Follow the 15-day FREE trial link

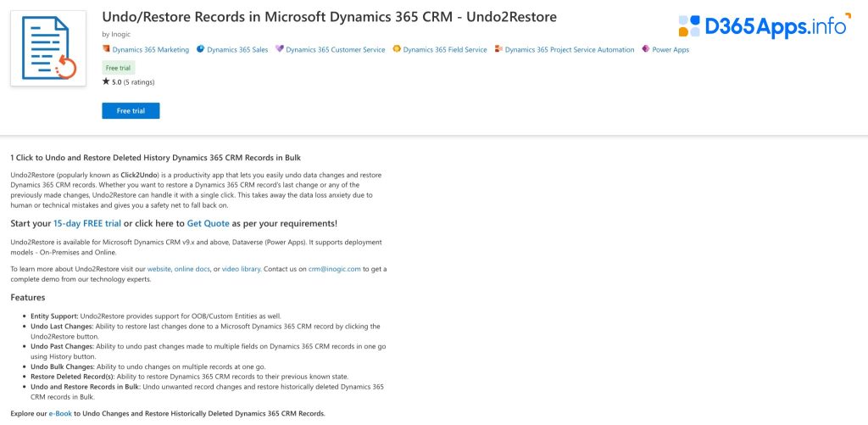click(x=86, y=223)
